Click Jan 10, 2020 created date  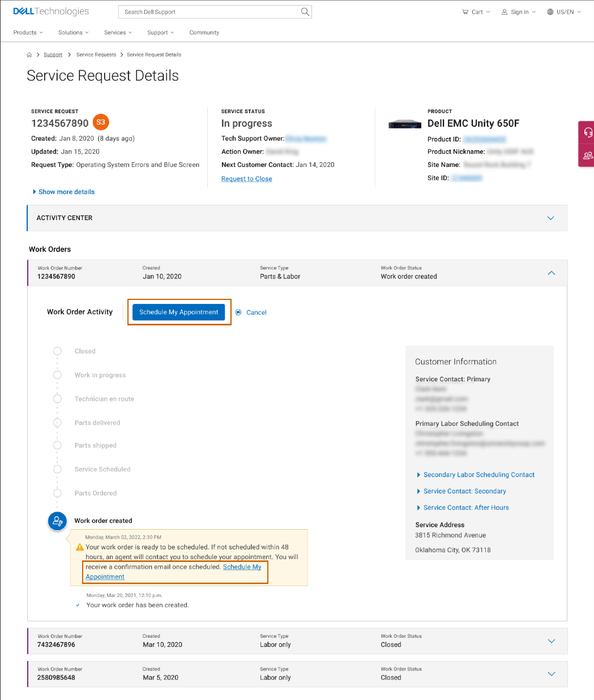click(x=162, y=277)
